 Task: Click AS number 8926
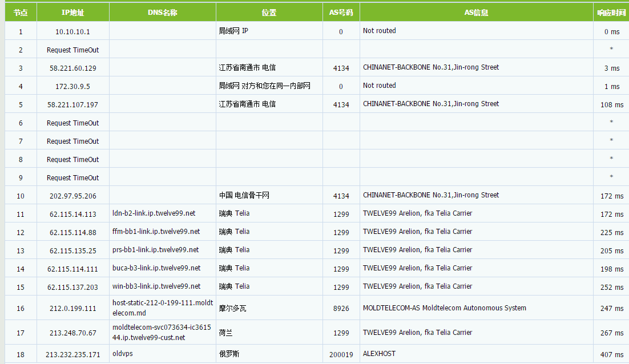[x=341, y=309]
